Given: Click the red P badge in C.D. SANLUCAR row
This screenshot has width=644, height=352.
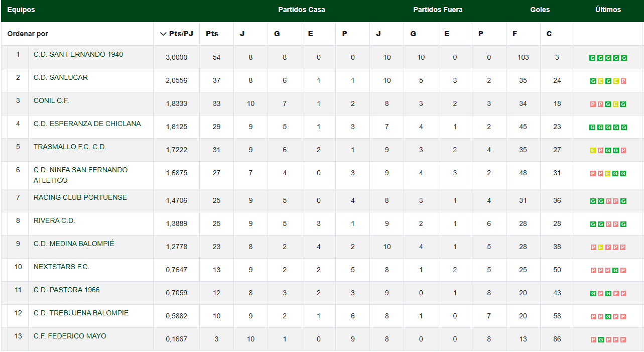Looking at the screenshot, I should coord(623,81).
